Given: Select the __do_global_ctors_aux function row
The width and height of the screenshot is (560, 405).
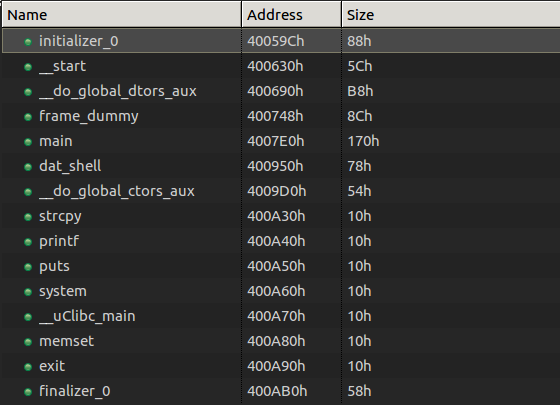Looking at the screenshot, I should point(281,191).
